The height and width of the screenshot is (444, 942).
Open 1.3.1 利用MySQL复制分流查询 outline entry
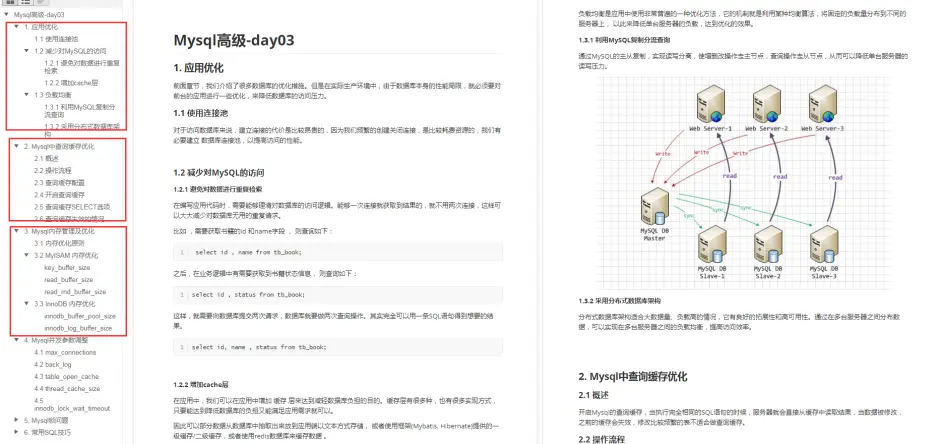79,110
